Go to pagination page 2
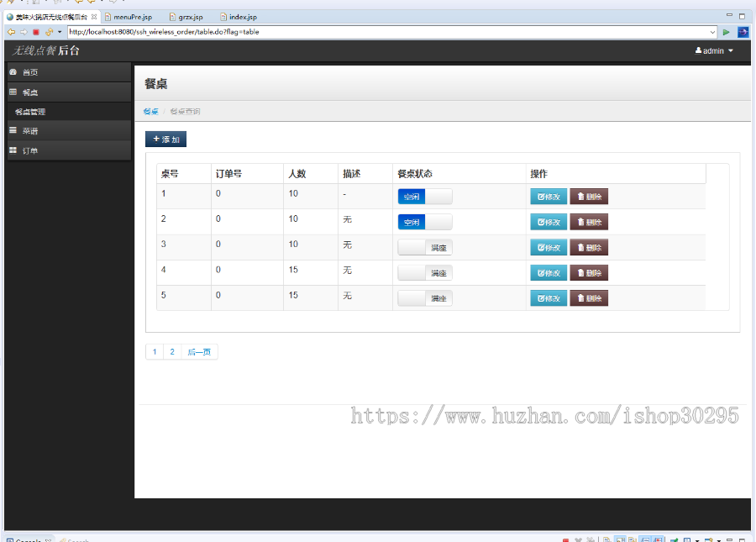 click(x=172, y=352)
